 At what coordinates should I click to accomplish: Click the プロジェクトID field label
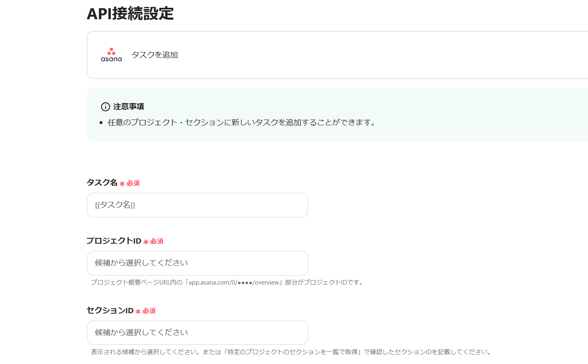(x=114, y=241)
